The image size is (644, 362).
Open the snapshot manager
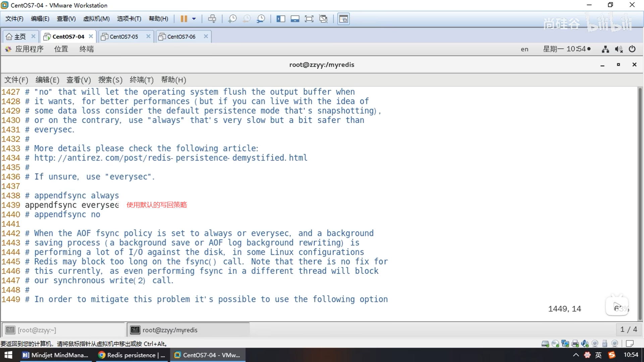pyautogui.click(x=261, y=19)
